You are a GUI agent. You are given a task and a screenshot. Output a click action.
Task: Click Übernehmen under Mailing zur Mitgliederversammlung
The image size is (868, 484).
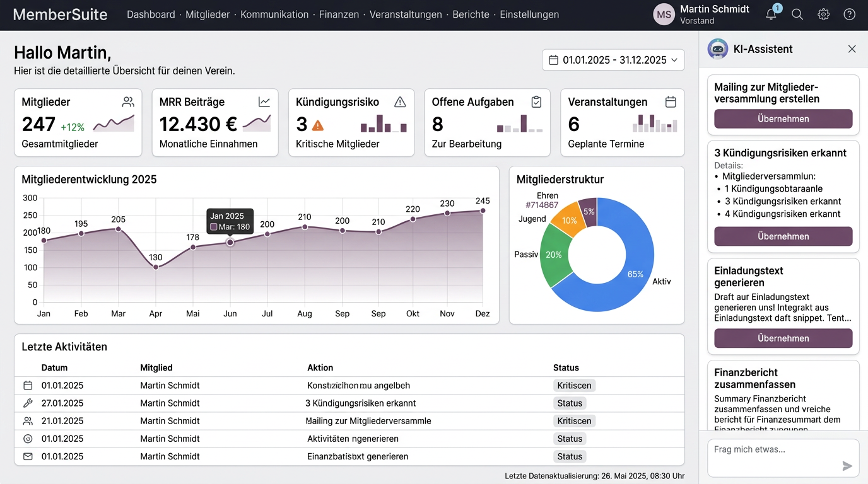click(x=783, y=118)
